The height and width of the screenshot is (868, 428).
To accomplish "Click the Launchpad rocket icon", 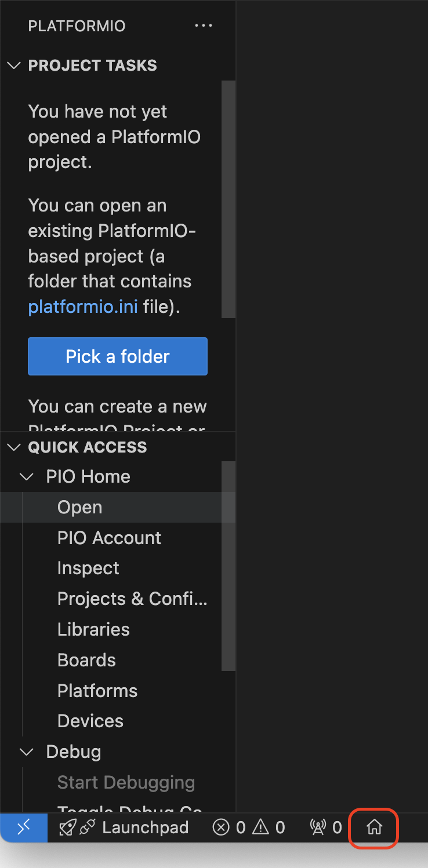I will tap(70, 827).
